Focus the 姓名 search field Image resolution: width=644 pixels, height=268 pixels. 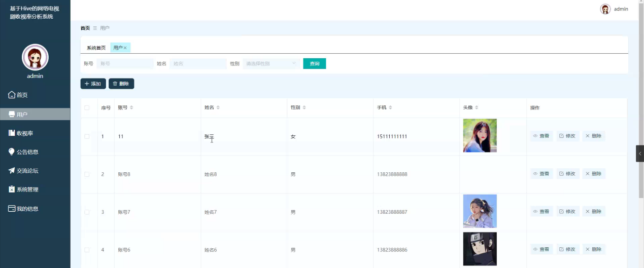click(198, 63)
